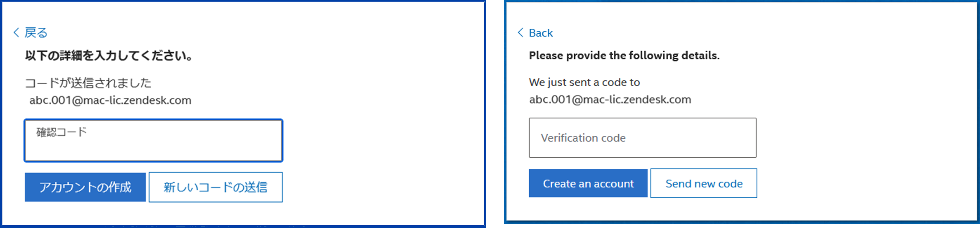The height and width of the screenshot is (228, 980).
Task: Click the chevron icon beside Back
Action: pos(520,32)
